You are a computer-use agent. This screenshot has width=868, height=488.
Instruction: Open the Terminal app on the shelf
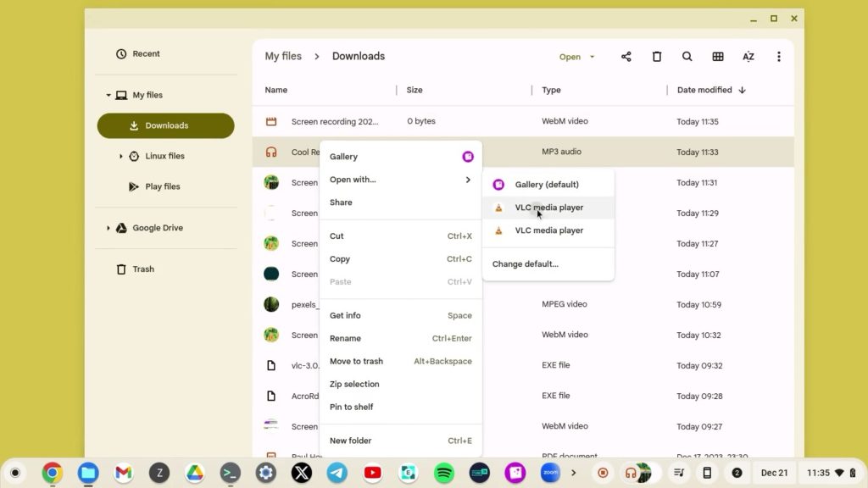(231, 473)
